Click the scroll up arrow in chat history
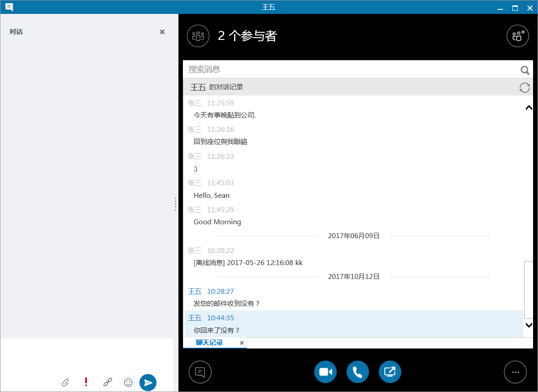538x392 pixels. coord(529,108)
